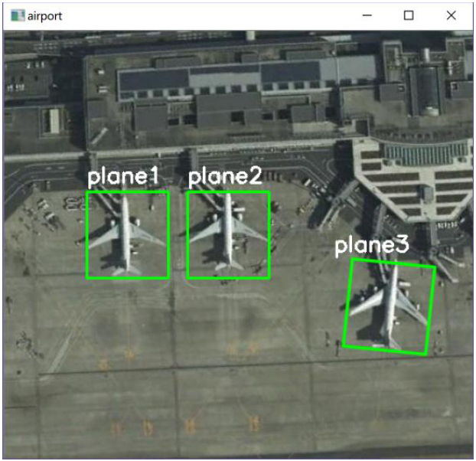
Task: Minimize the airport window
Action: point(367,15)
